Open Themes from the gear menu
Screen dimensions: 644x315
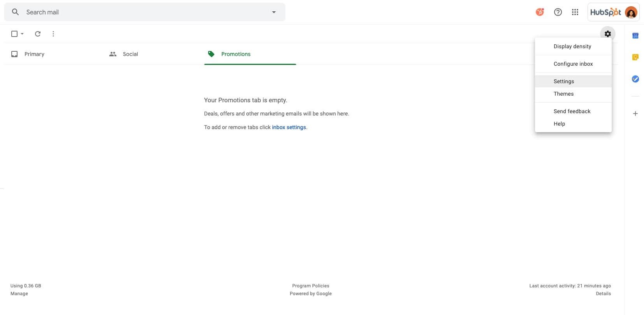573,94
